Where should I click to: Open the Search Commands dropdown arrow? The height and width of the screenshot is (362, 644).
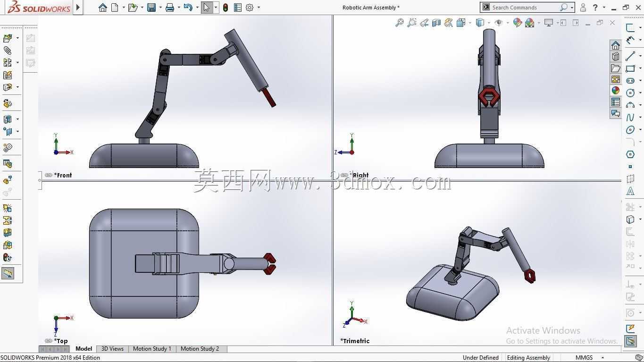572,8
